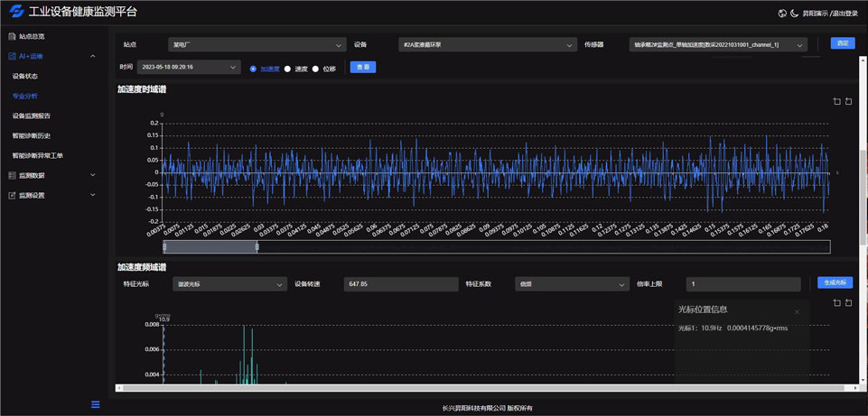Click the time-domain chart zoom range slider
Viewport: 868px width, 416px height.
pos(210,247)
